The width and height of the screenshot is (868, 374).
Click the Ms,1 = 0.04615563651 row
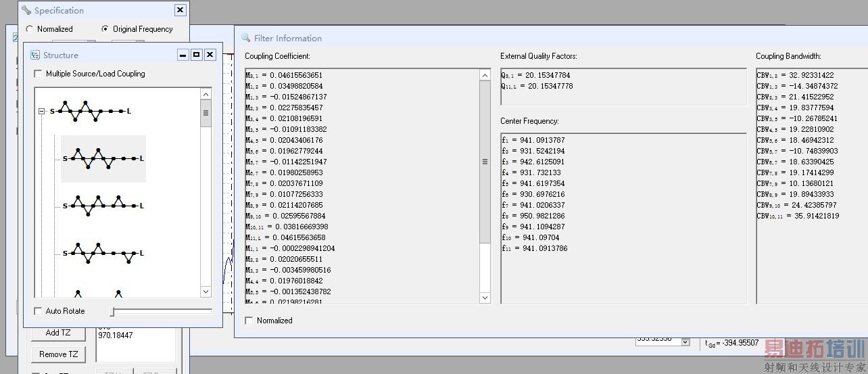pos(284,75)
